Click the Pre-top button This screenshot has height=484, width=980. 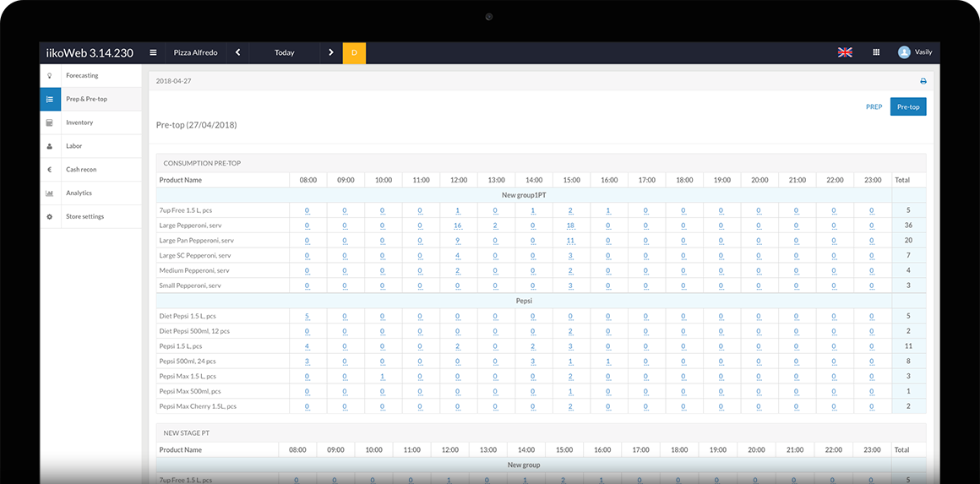908,106
